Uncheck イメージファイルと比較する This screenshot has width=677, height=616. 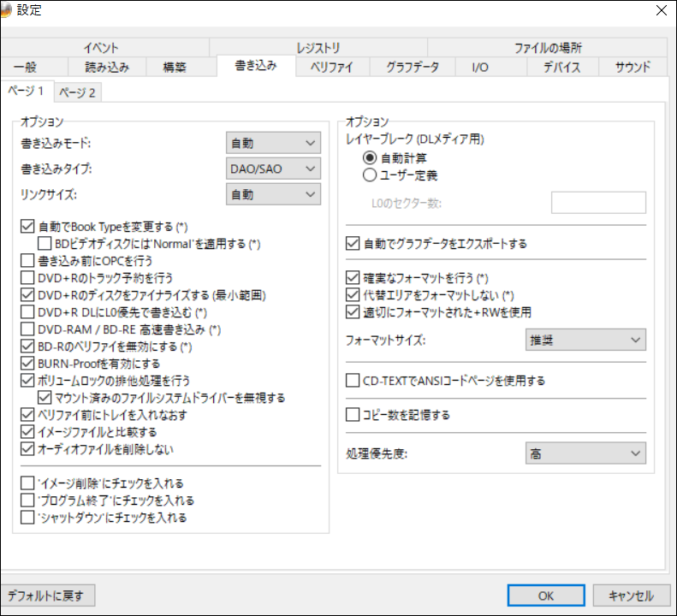(27, 432)
